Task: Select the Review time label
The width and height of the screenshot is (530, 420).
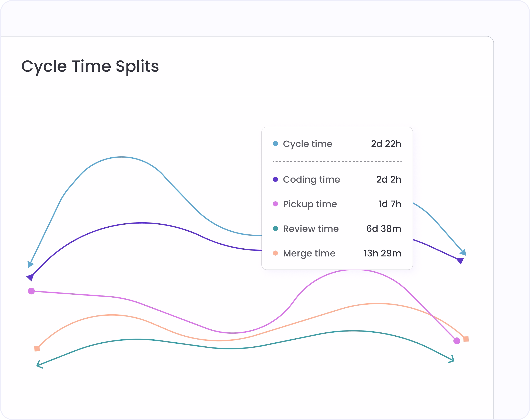Action: pos(311,229)
